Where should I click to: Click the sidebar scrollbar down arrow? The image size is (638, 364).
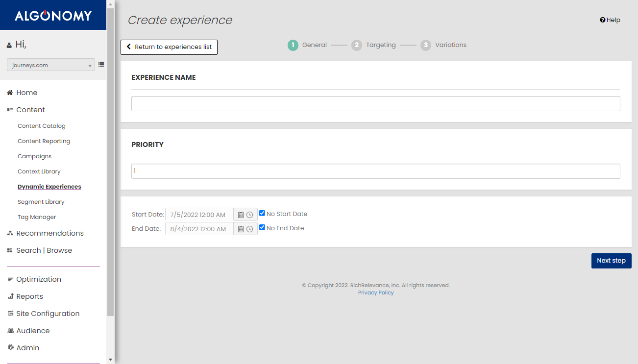coord(110,360)
